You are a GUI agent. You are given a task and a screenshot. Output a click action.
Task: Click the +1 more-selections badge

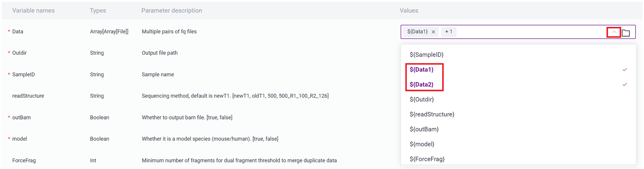(449, 32)
